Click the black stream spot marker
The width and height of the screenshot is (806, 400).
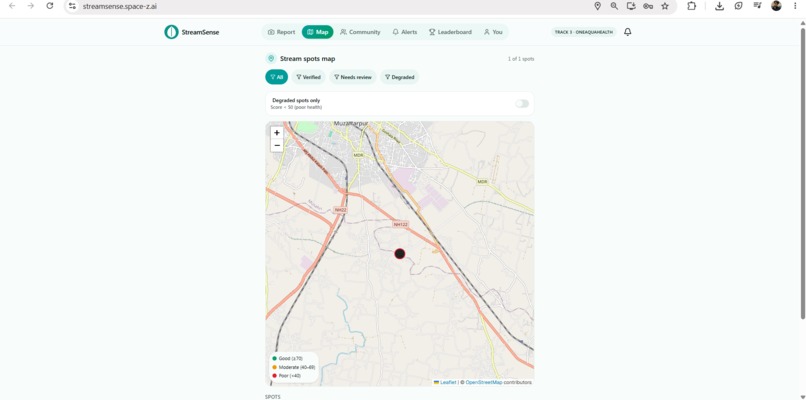point(400,253)
